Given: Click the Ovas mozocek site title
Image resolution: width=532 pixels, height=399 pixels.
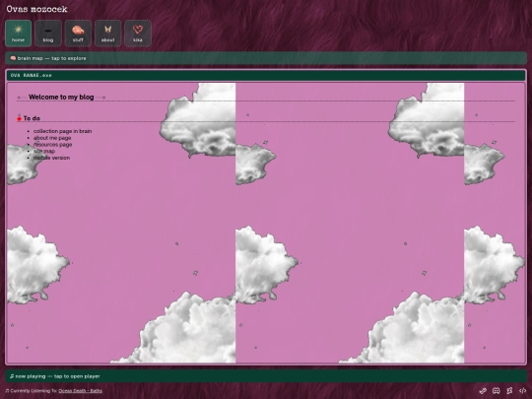Looking at the screenshot, I should tap(36, 9).
